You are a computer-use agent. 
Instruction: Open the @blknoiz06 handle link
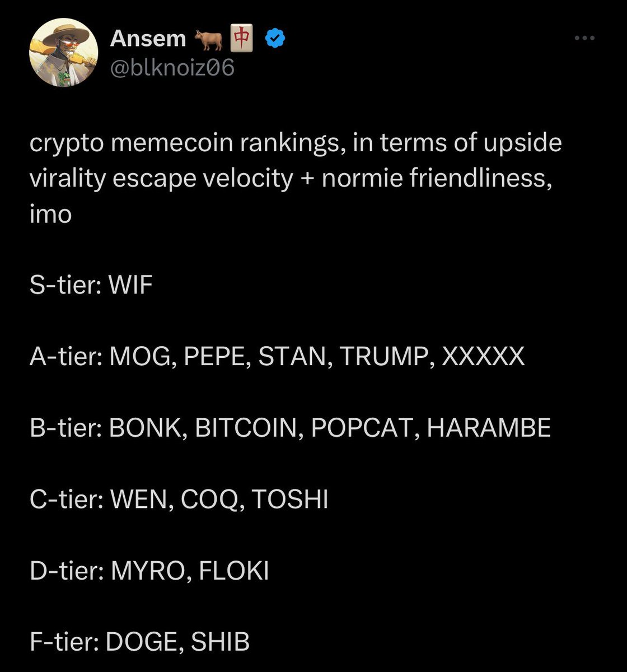tap(172, 68)
